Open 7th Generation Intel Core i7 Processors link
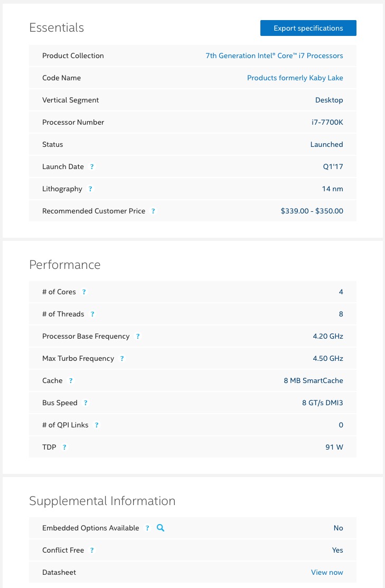 tap(274, 55)
